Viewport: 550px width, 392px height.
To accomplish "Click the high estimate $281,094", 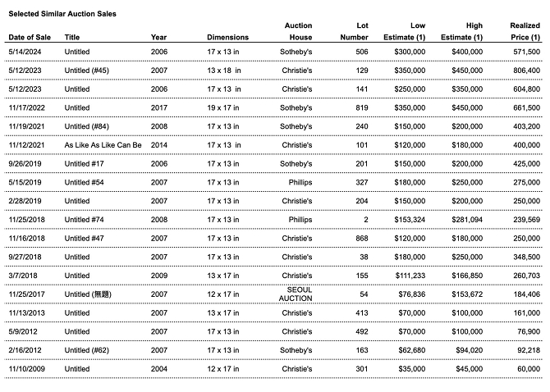I will pyautogui.click(x=465, y=220).
